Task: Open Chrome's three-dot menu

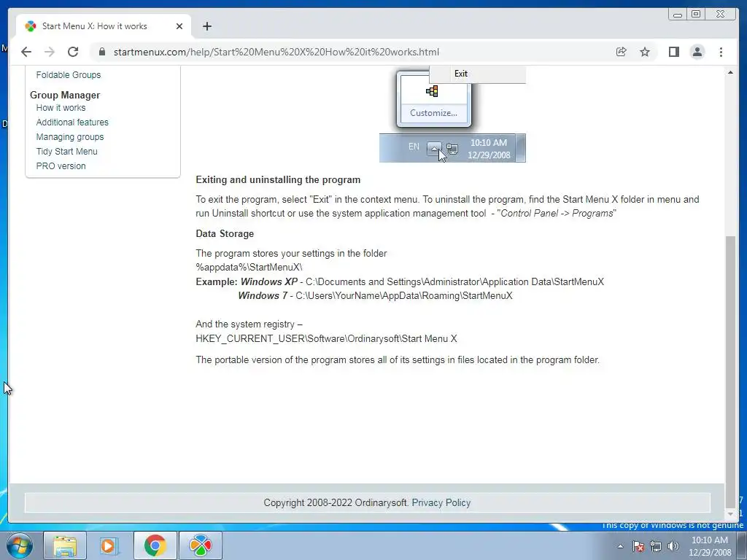Action: (x=721, y=52)
